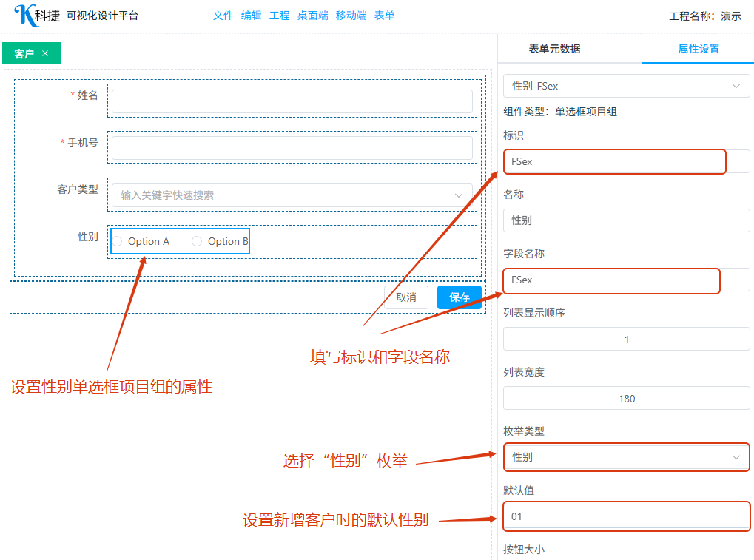Open the 编辑 menu
This screenshot has width=754, height=560.
click(x=251, y=16)
